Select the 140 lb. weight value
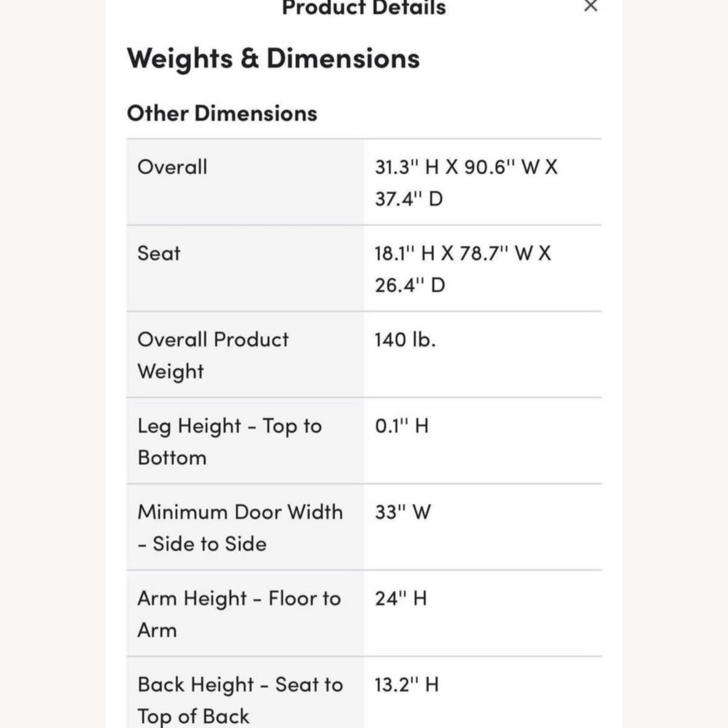Image resolution: width=728 pixels, height=728 pixels. (x=405, y=340)
